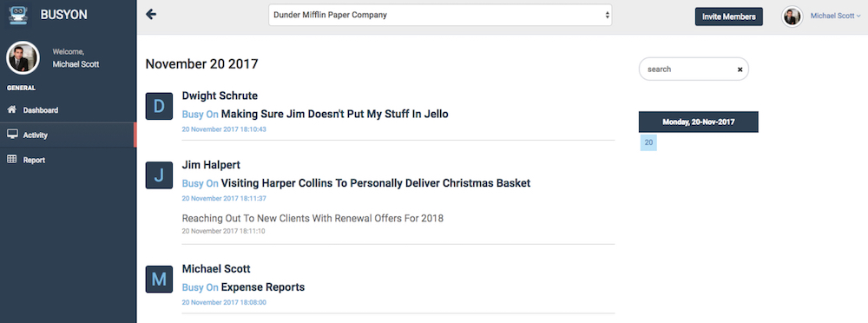Click the sidebar profile photo of Michael Scott

click(23, 57)
